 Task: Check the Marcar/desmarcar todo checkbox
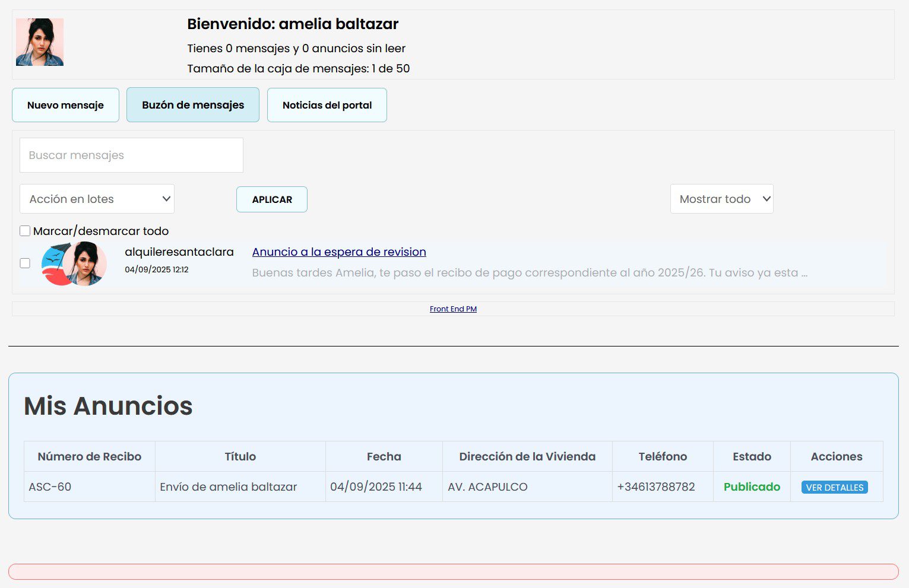point(25,231)
